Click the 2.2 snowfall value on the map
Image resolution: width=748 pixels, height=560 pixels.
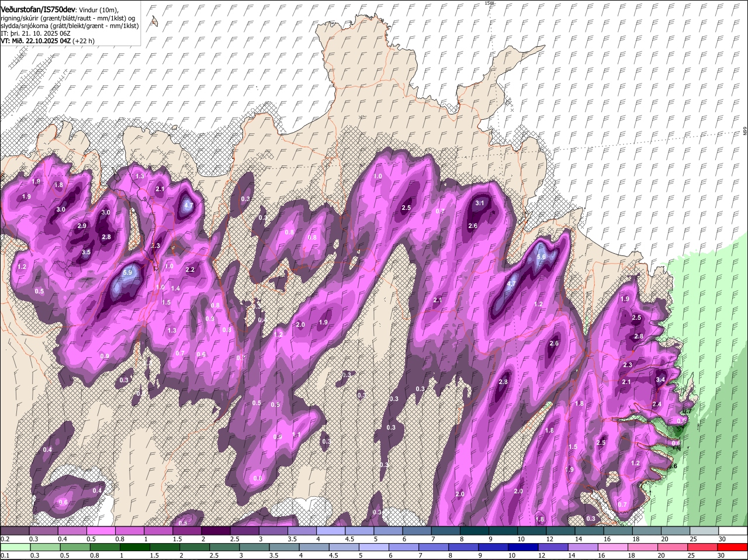coord(190,270)
